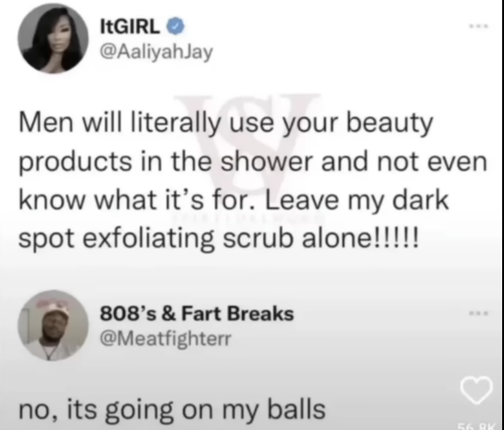The width and height of the screenshot is (504, 430).
Task: Click the 808's & Fart Breaks display name
Action: pos(197,313)
